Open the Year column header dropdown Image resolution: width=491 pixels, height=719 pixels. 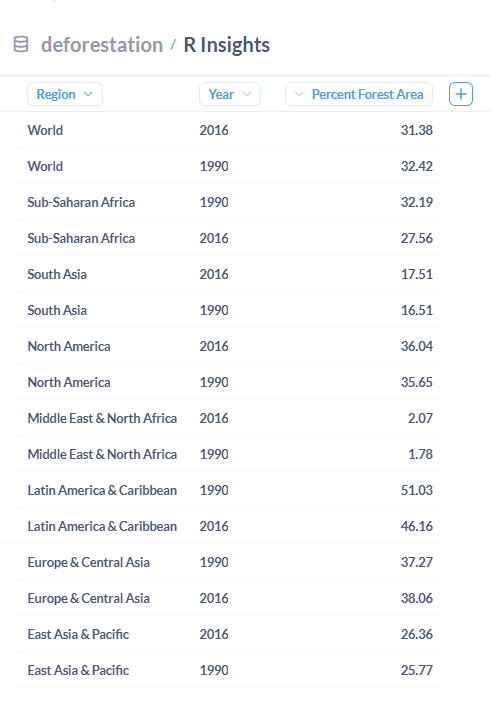pos(230,94)
